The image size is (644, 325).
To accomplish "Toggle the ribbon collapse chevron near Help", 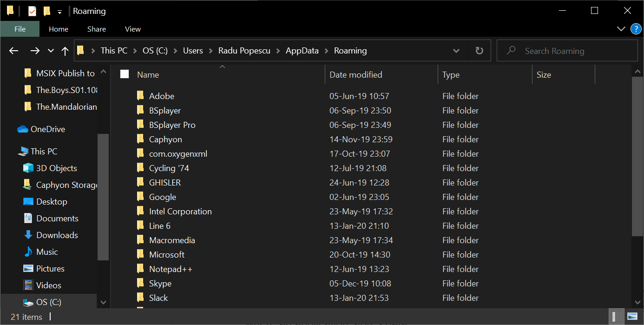I will coord(621,29).
